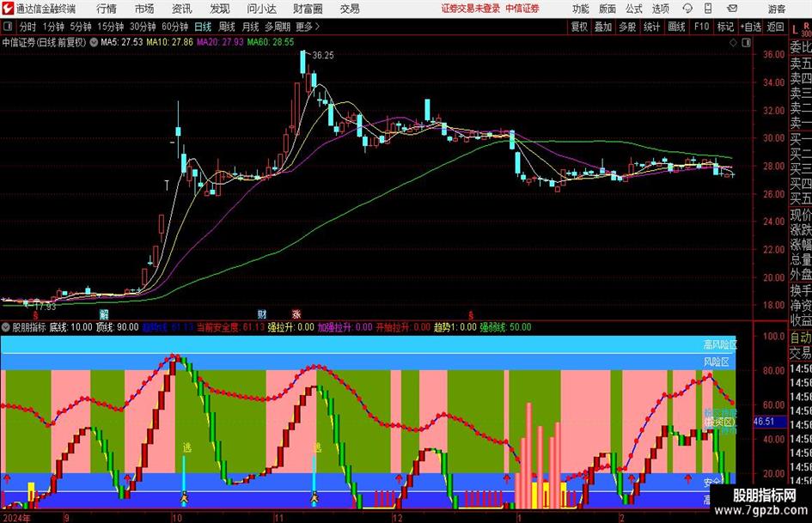Open the 交易 menu

(x=350, y=9)
